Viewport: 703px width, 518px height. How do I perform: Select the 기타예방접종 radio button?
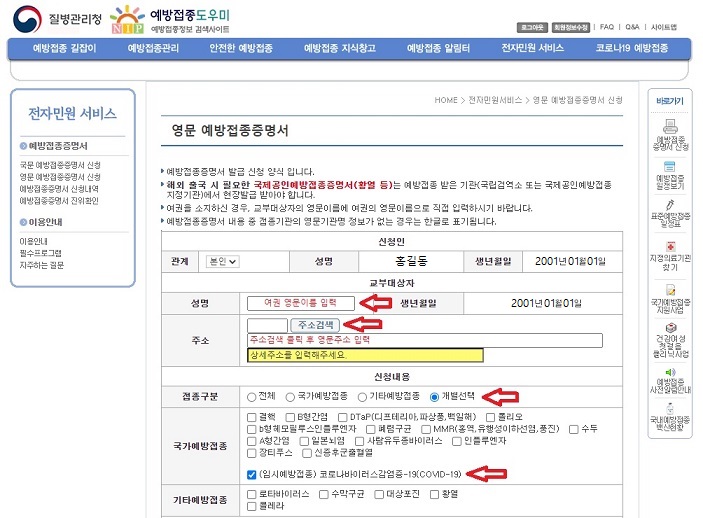[362, 397]
